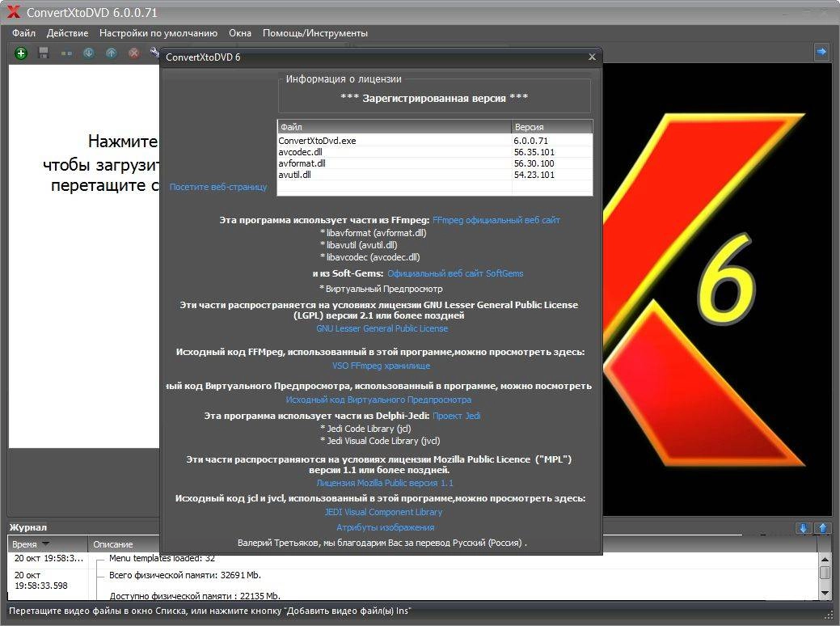Select the avformat.dll row

(435, 163)
